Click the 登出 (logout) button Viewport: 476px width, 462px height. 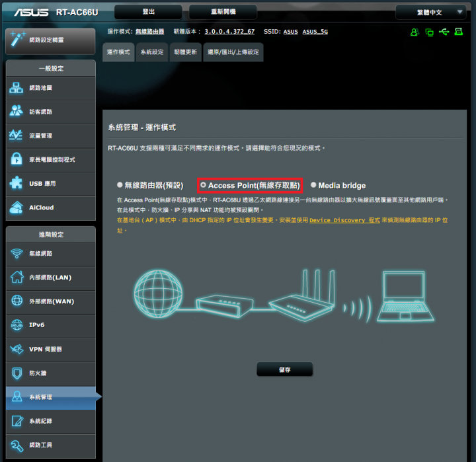coord(149,12)
